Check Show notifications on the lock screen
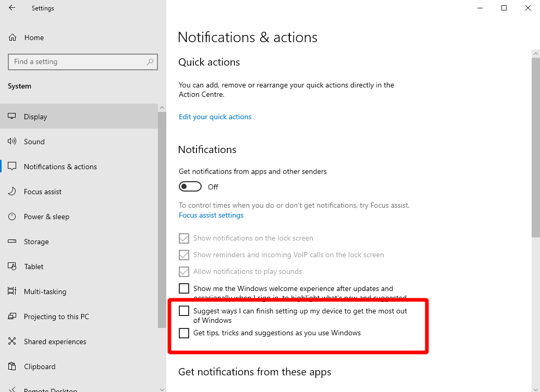Screen dimensions: 540x392 pyautogui.click(x=184, y=238)
